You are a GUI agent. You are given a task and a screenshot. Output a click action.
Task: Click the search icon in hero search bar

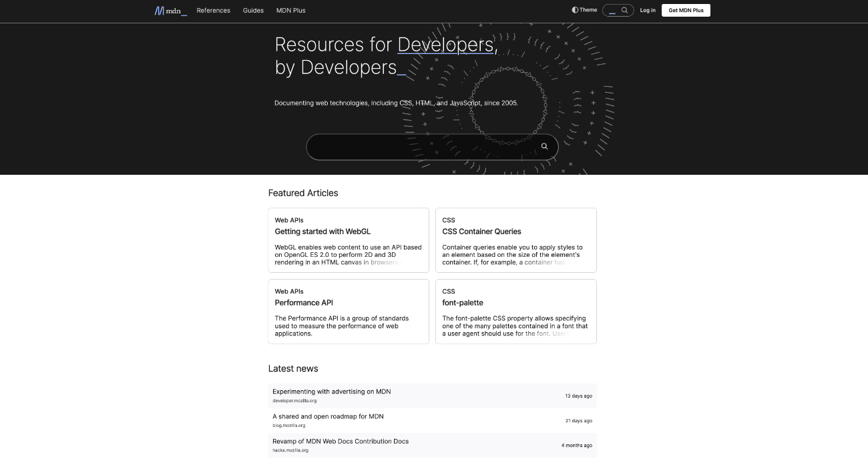click(x=544, y=146)
